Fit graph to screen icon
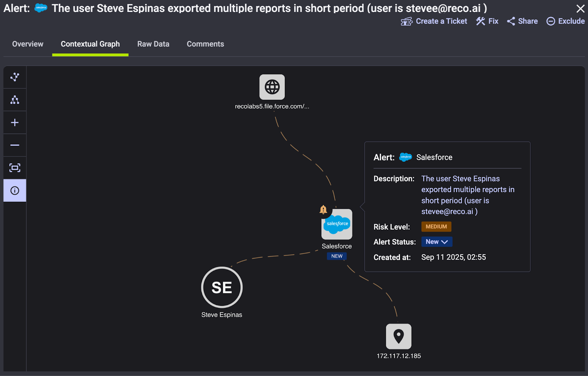The height and width of the screenshot is (376, 588). click(15, 168)
